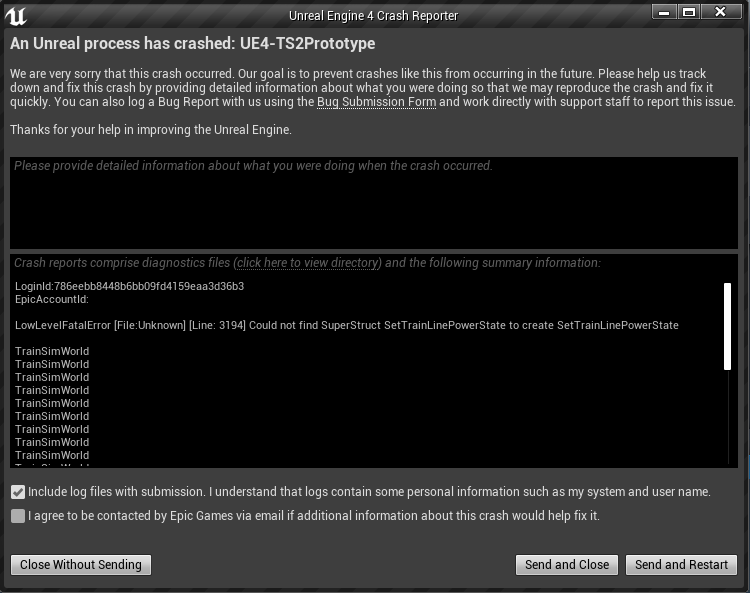750x593 pixels.
Task: Open crash diagnostics directory via click here link
Action: [x=308, y=263]
